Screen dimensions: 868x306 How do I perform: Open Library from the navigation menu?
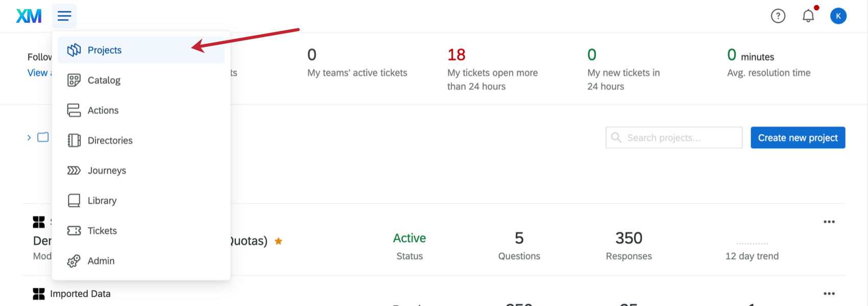[x=141, y=200]
